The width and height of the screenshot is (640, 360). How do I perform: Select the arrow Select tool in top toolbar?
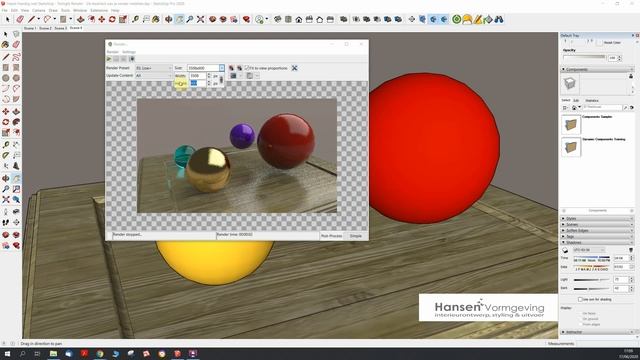(x=7, y=19)
